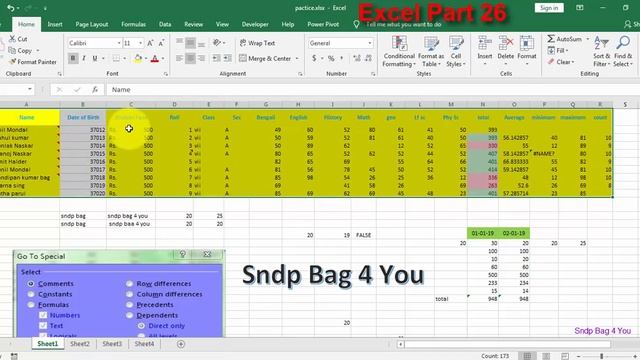The height and width of the screenshot is (360, 640).
Task: Click the Delete cells icon
Action: 506,43
